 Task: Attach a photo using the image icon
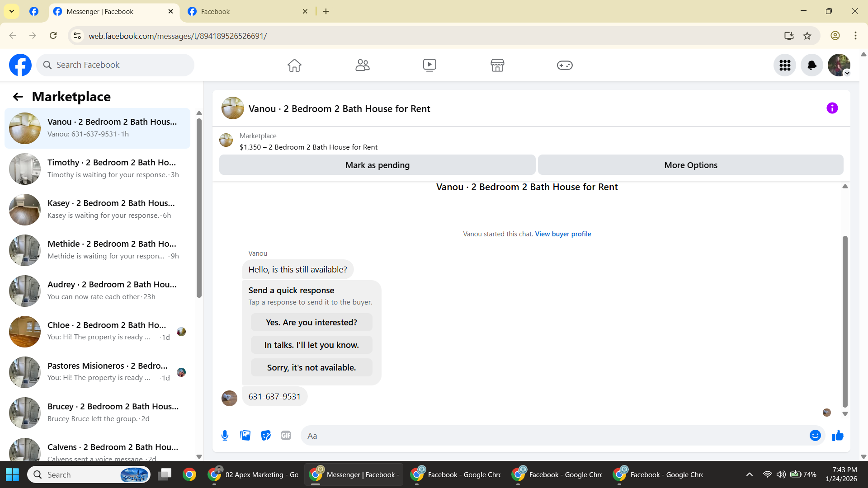(x=245, y=436)
